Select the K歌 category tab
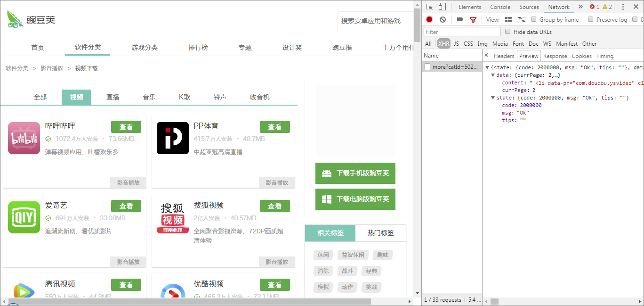Viewport: 644px width, 306px height. point(185,97)
